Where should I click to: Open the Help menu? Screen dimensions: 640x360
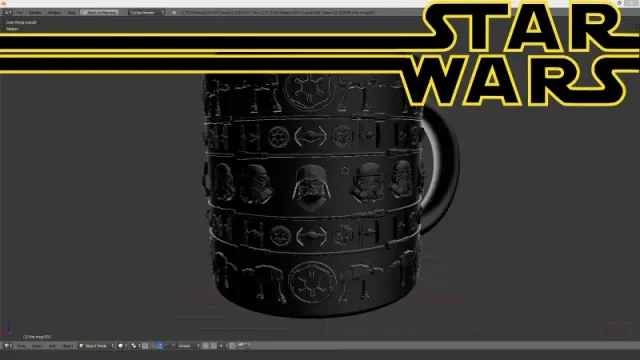[71, 13]
